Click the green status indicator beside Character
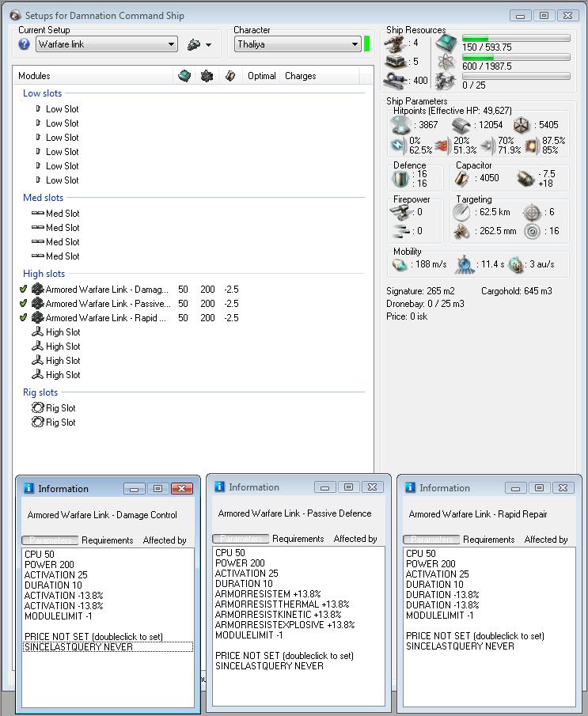This screenshot has height=716, width=588. pos(366,44)
